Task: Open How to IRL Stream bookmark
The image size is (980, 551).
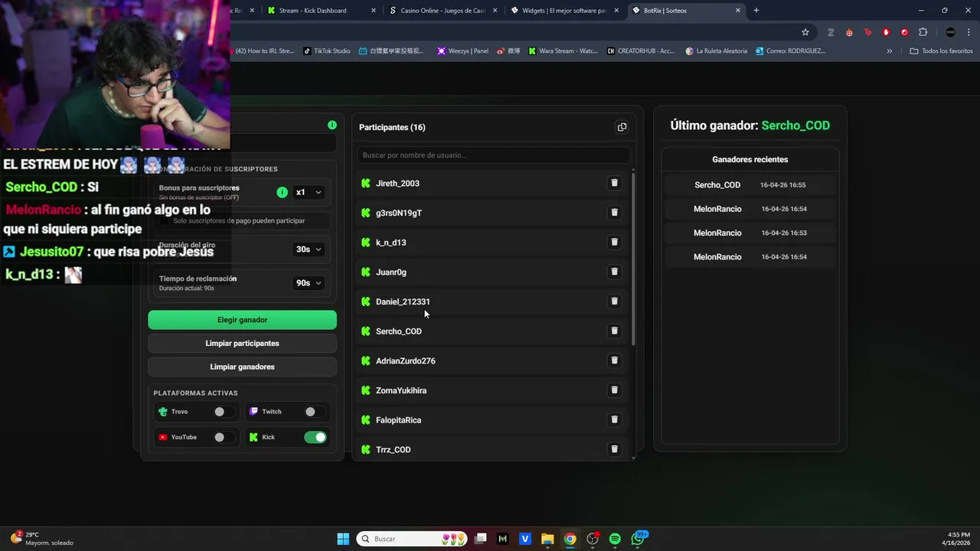Action: point(263,51)
